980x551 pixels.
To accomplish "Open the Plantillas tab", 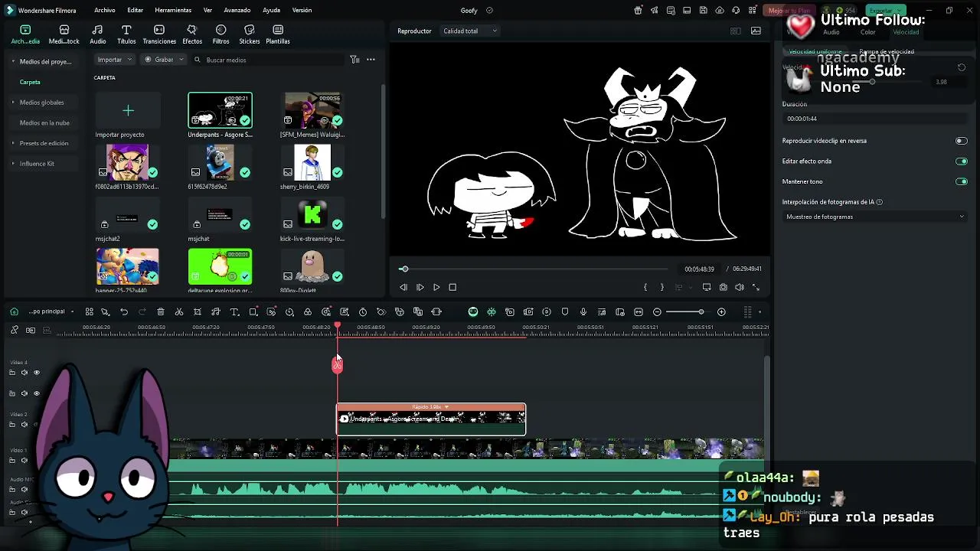I will pos(278,35).
